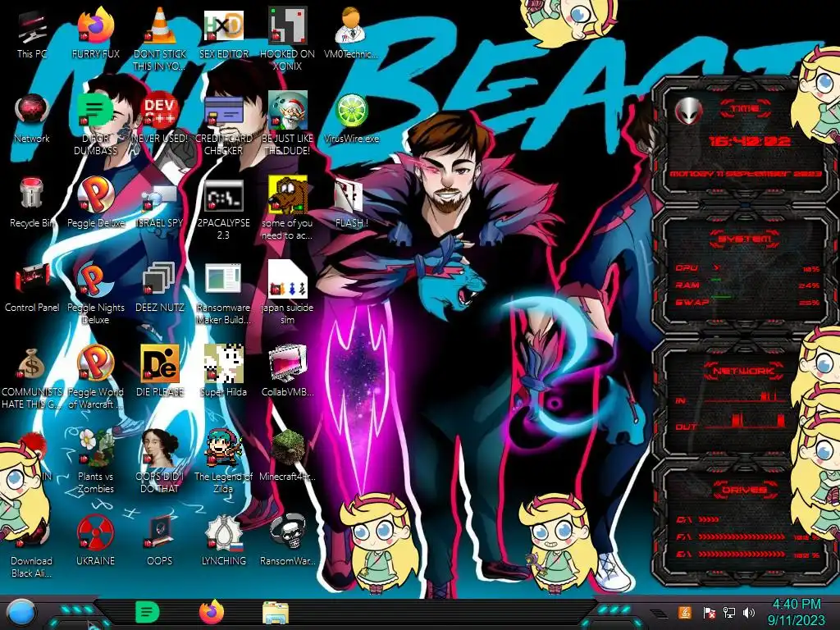Click the RAM usage row in widget
Screen dimensions: 840x630
tap(747, 285)
